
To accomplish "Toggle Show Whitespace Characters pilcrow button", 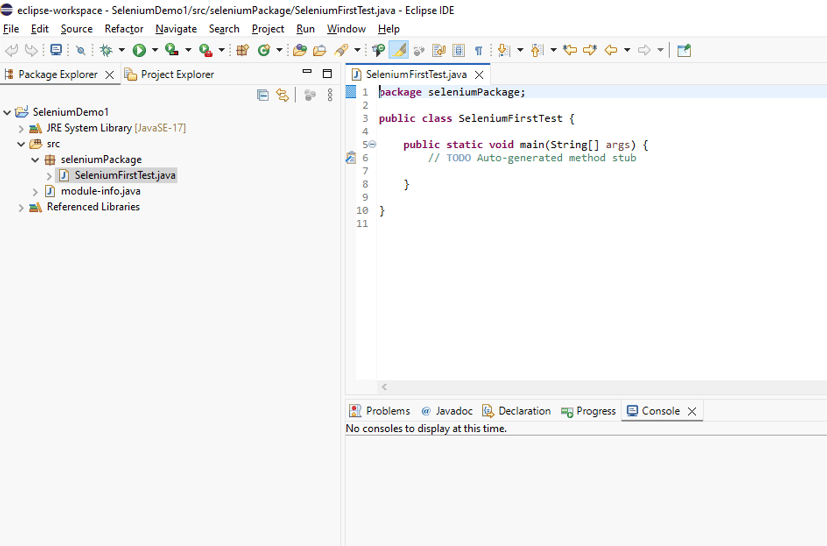I will coord(478,51).
